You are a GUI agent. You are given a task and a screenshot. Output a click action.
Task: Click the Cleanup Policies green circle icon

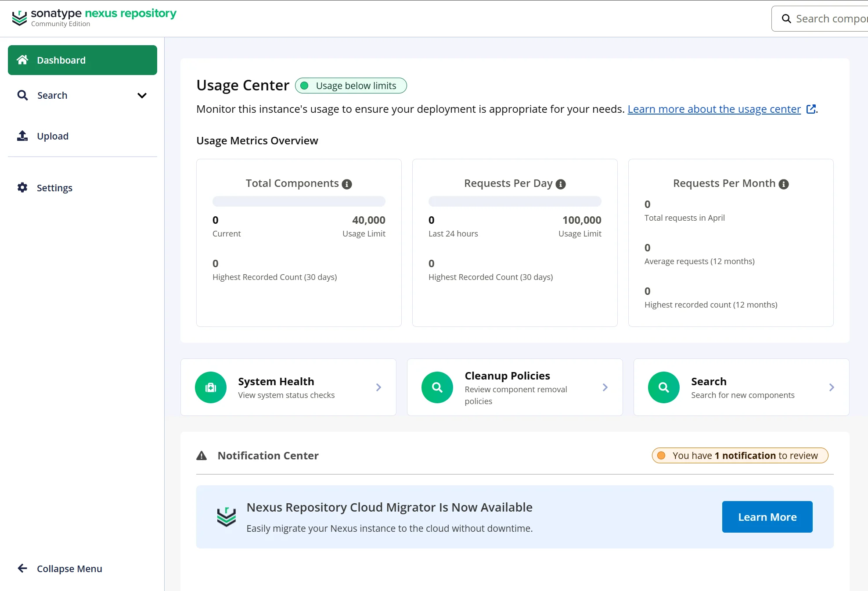click(437, 387)
